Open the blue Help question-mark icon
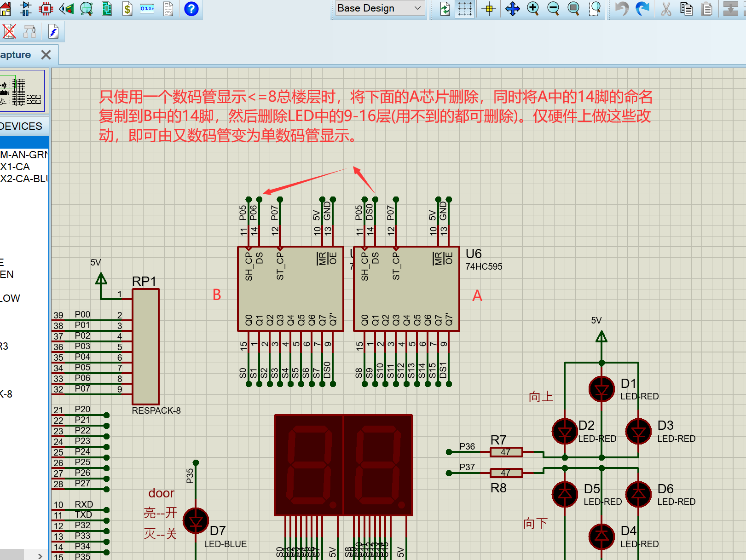Screen dimensions: 746x560 point(191,8)
